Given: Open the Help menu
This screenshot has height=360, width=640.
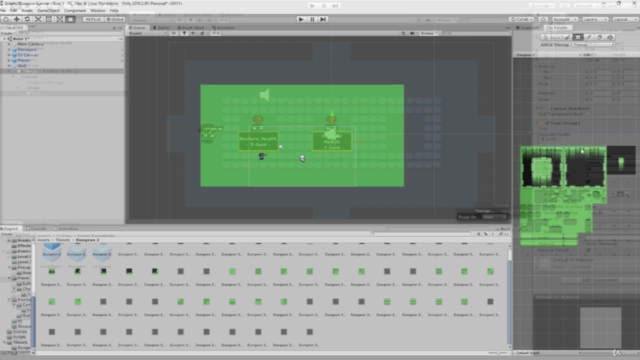Looking at the screenshot, I should (x=114, y=10).
